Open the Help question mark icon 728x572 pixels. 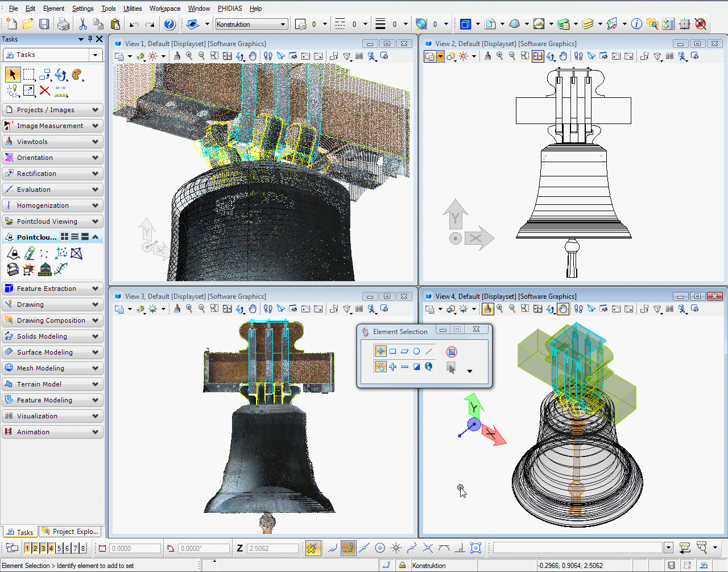point(169,24)
